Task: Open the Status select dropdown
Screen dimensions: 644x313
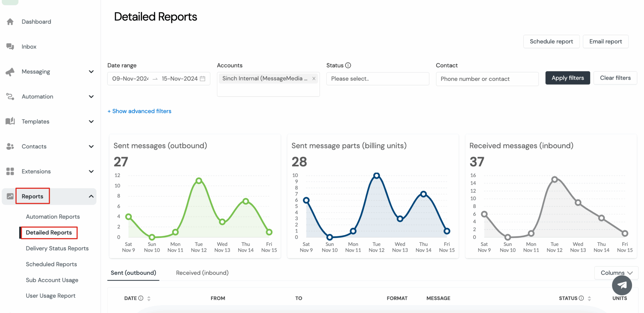Action: coord(377,79)
